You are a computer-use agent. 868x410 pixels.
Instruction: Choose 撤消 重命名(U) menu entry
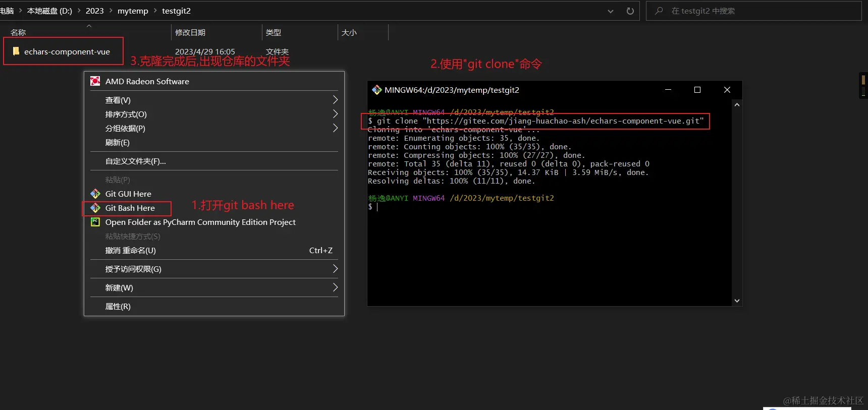pyautogui.click(x=214, y=250)
